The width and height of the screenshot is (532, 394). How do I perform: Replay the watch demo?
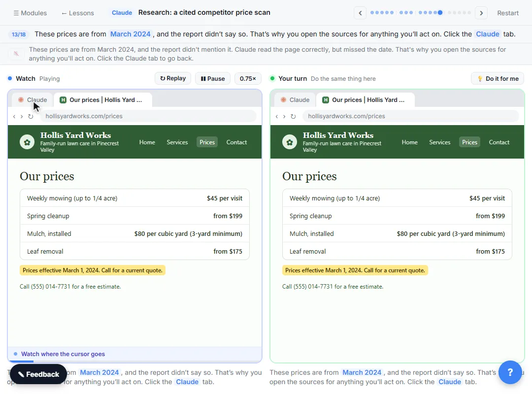[x=173, y=78]
